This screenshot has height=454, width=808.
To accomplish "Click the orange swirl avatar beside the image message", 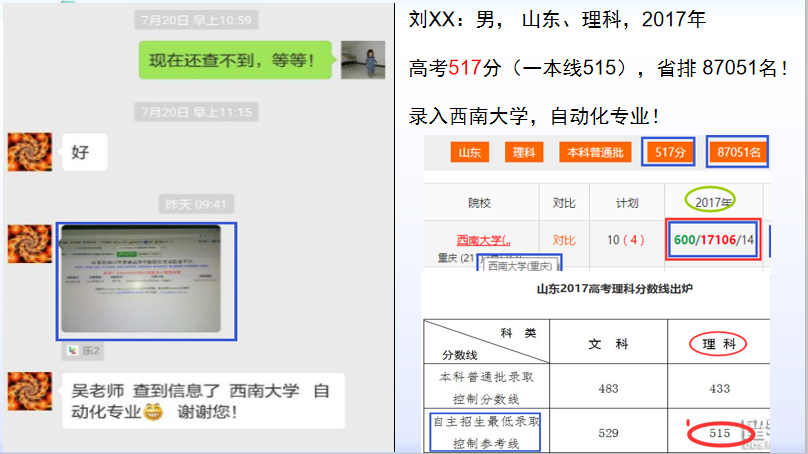I will [x=30, y=244].
